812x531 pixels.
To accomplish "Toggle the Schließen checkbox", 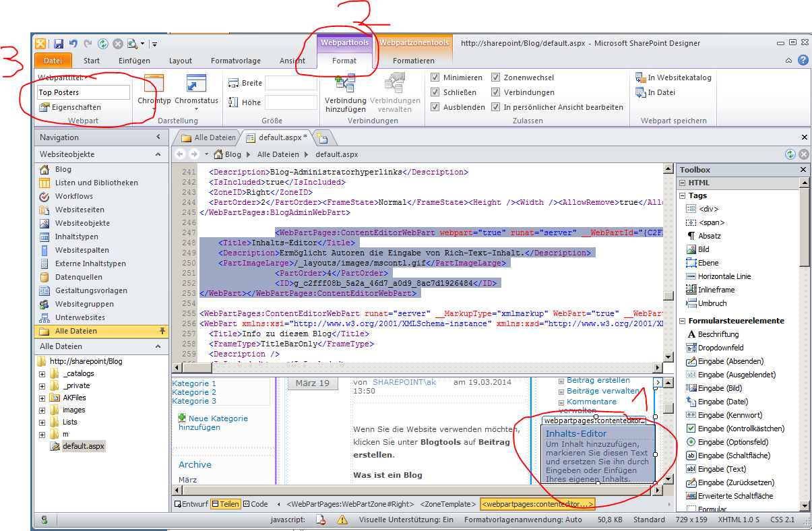I will click(x=435, y=92).
